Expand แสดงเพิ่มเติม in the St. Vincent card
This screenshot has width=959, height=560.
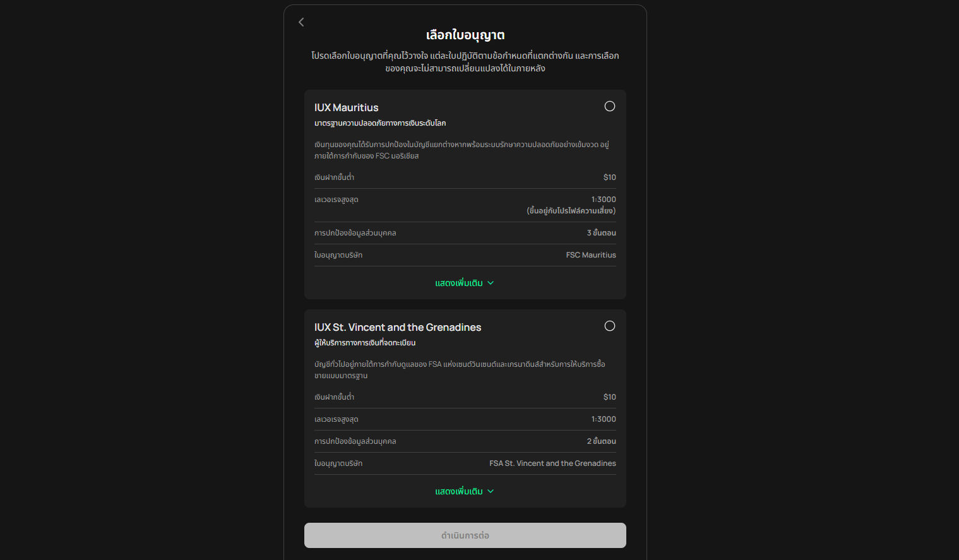[x=459, y=491]
